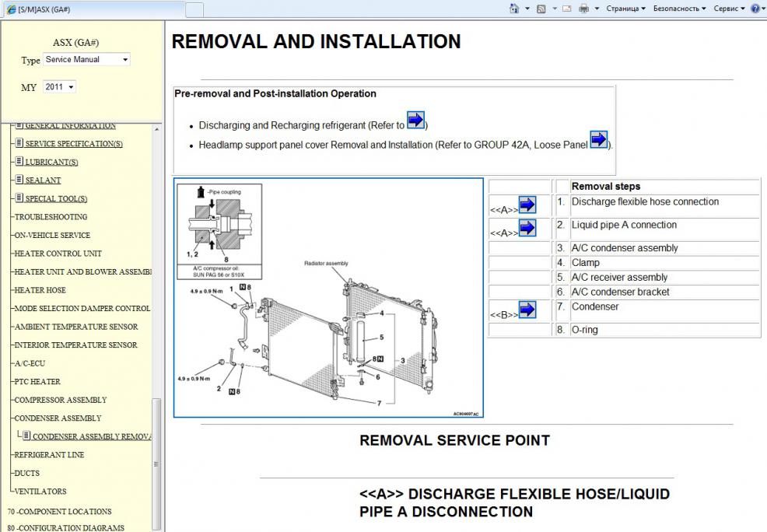The image size is (767, 532).
Task: Expand AMBIENT TEMPERATURE SENSOR section
Action: pyautogui.click(x=76, y=327)
